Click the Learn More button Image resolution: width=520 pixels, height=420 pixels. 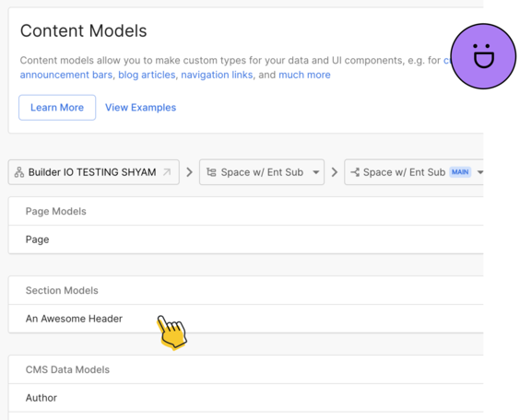57,108
